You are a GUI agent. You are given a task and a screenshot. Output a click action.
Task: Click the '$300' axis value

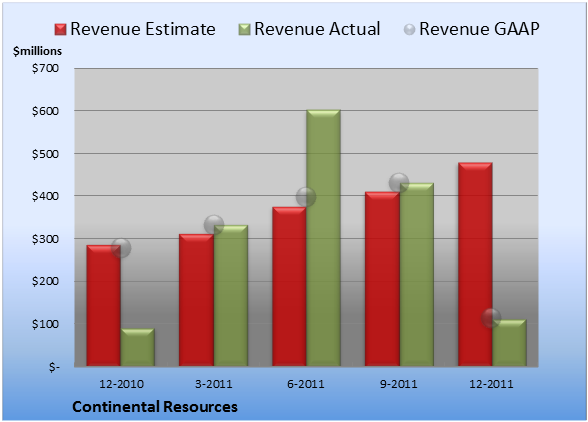coord(45,239)
